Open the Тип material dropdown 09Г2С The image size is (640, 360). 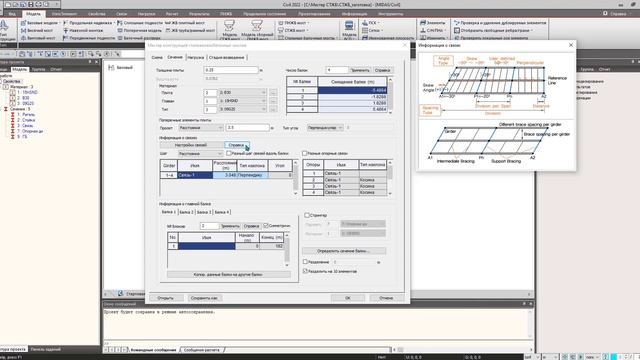pos(242,109)
